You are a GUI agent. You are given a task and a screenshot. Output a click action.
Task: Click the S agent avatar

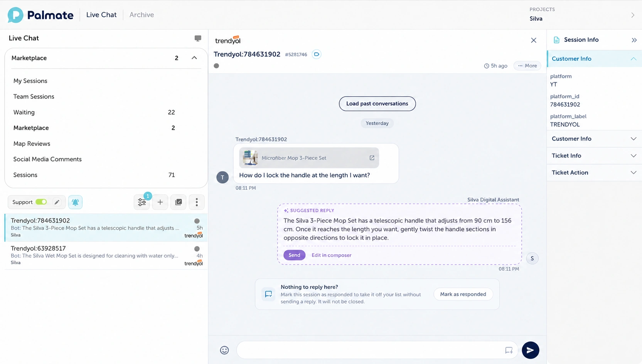532,258
